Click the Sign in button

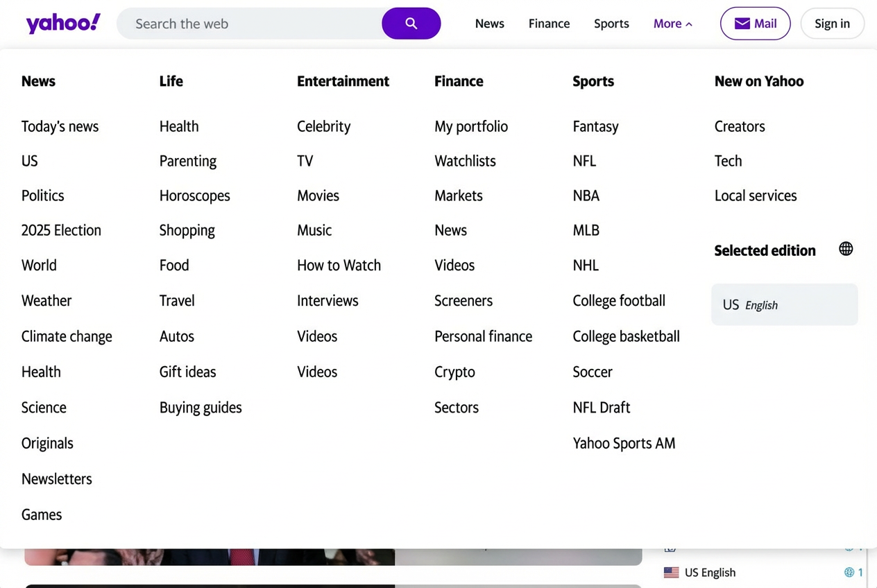833,24
